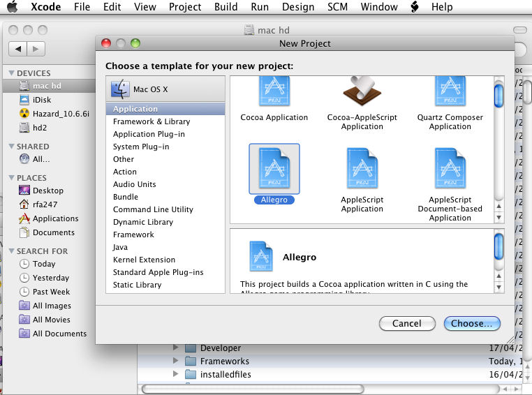Go forward in Finder window
This screenshot has width=532, height=395.
click(x=36, y=49)
